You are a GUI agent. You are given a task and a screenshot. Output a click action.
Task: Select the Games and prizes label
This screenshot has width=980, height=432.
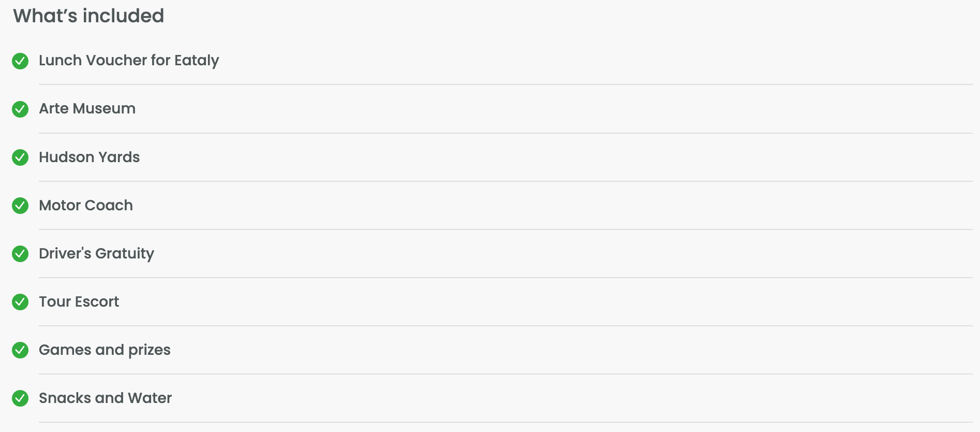click(x=105, y=350)
